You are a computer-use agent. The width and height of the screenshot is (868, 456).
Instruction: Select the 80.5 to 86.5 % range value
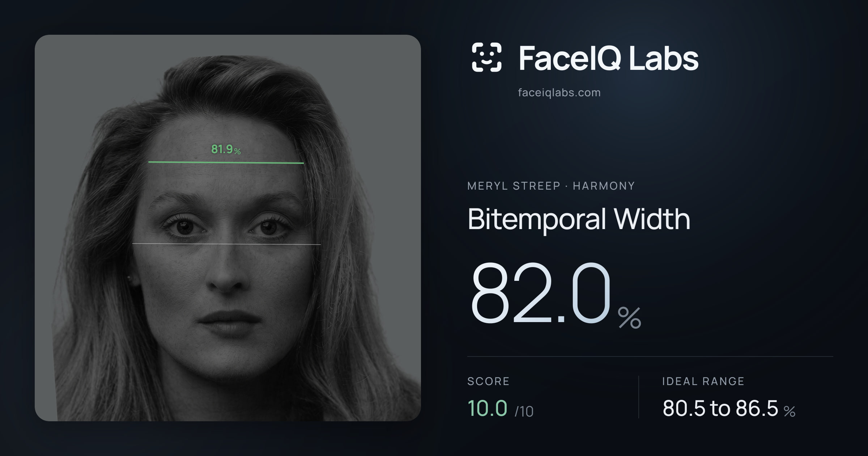pos(729,409)
